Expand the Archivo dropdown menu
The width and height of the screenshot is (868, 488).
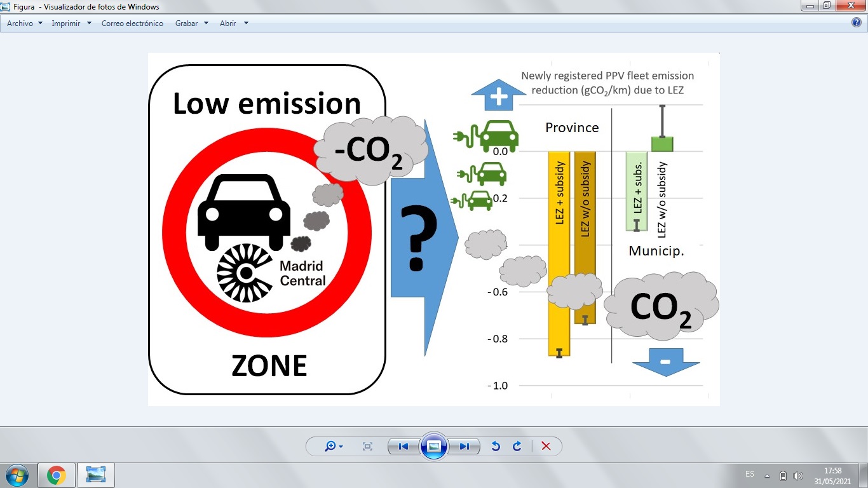coord(24,24)
